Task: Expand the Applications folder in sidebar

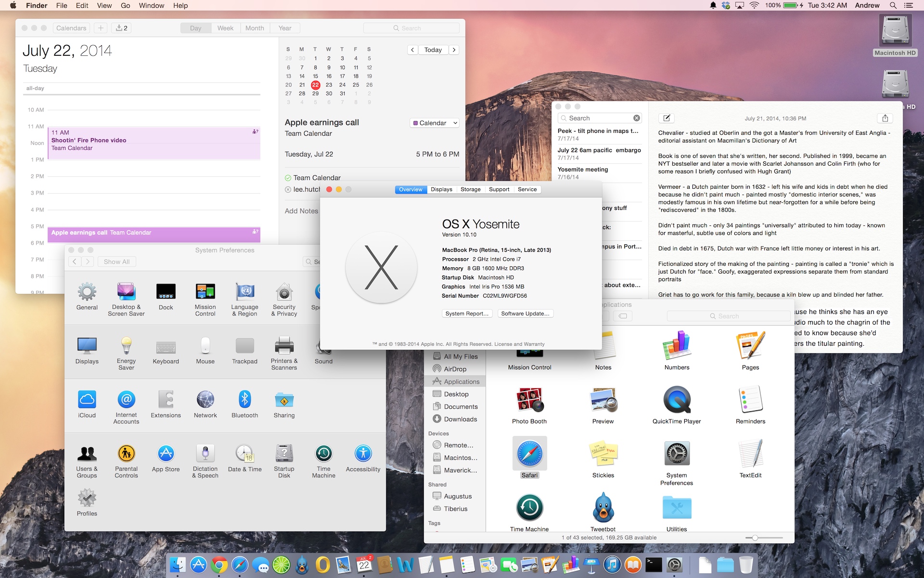Action: 461,381
